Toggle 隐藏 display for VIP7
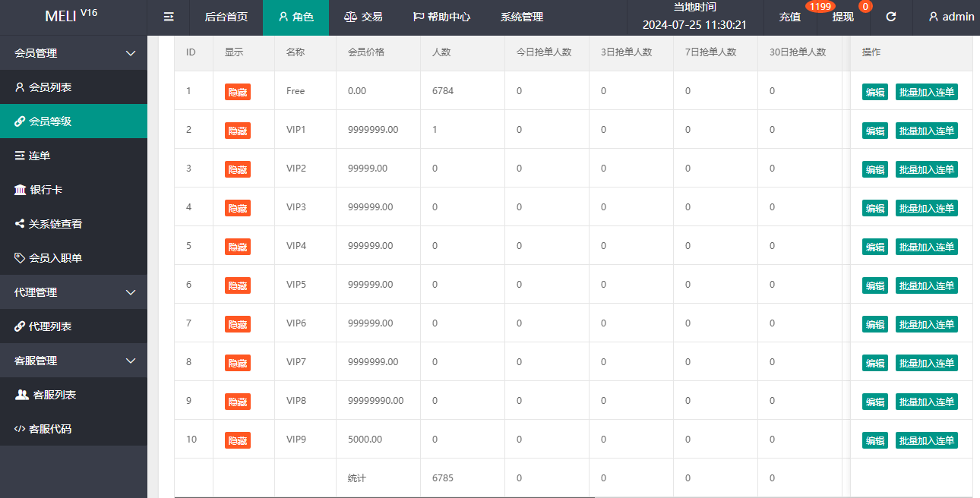Viewport: 980px width, 498px height. tap(238, 363)
